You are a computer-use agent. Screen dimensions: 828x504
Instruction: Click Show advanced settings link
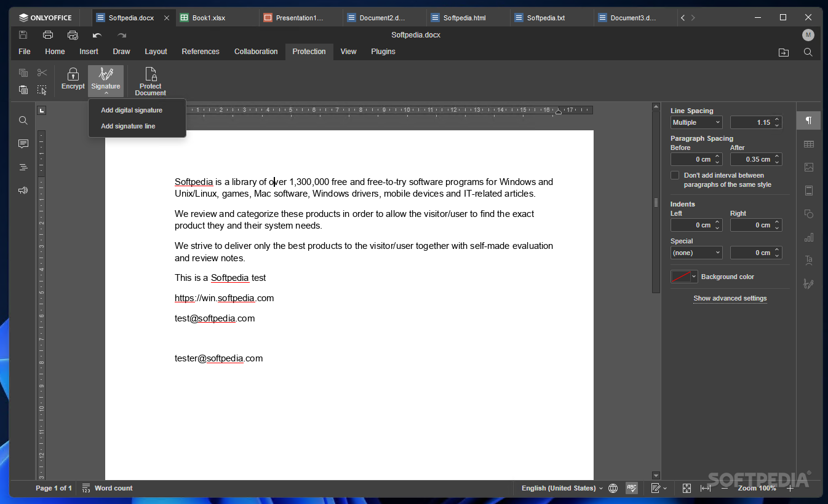point(730,298)
